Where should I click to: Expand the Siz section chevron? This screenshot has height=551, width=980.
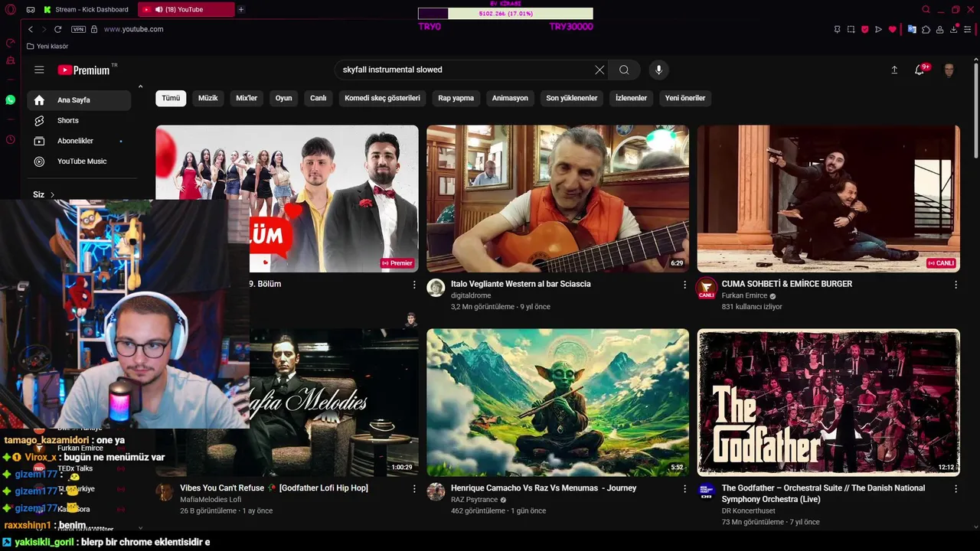point(53,195)
